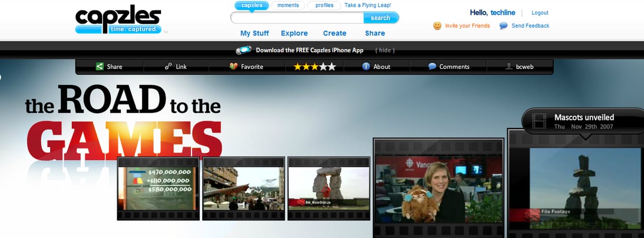644x238 pixels.
Task: Open the Link toolbar option
Action: point(176,67)
